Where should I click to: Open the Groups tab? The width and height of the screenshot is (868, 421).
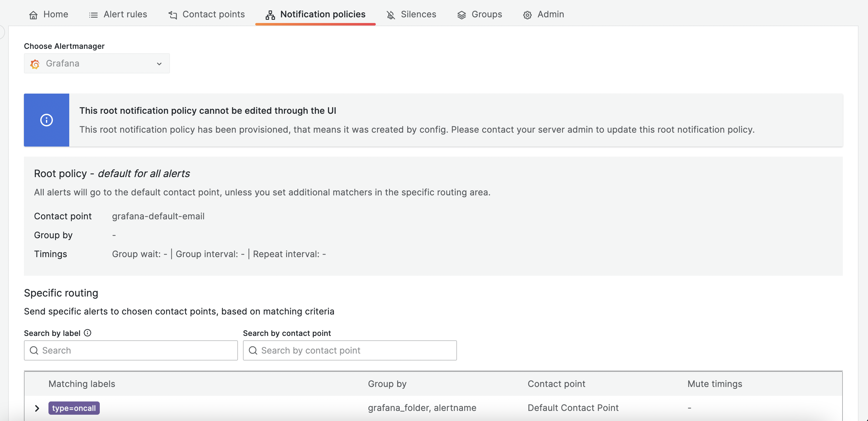point(487,15)
